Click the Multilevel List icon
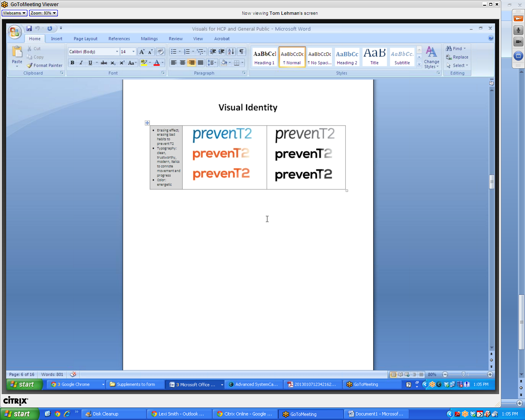Screen dimensions: 525x420 [201, 52]
